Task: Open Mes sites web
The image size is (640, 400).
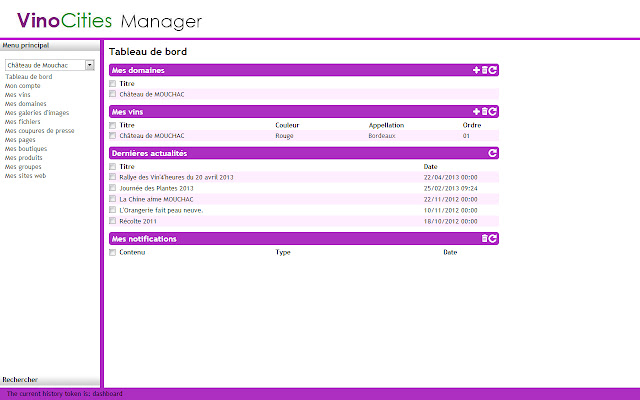Action: (25, 176)
